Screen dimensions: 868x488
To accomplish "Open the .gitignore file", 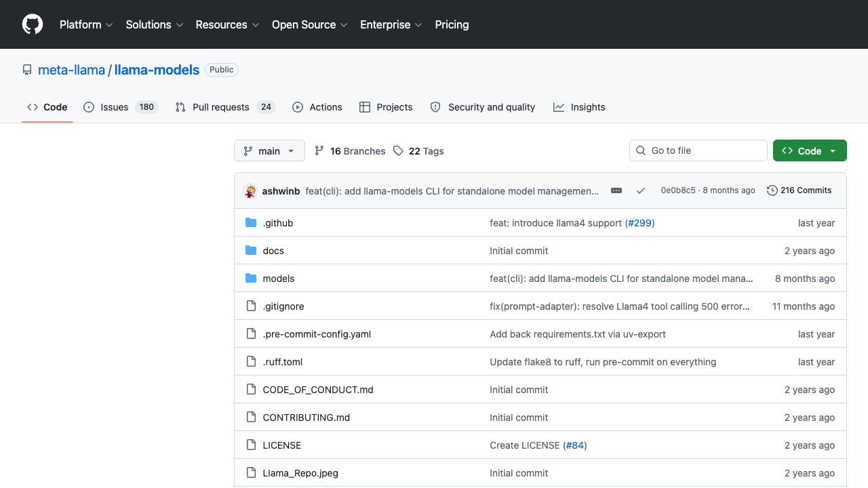I will point(283,306).
